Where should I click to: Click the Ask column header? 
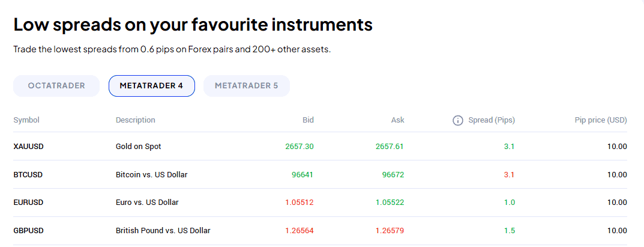tap(397, 120)
